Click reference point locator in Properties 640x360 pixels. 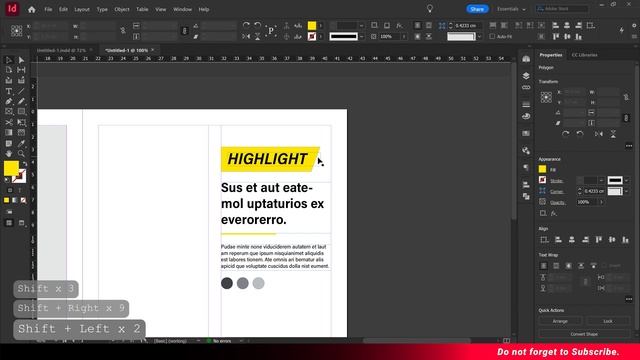(x=546, y=97)
